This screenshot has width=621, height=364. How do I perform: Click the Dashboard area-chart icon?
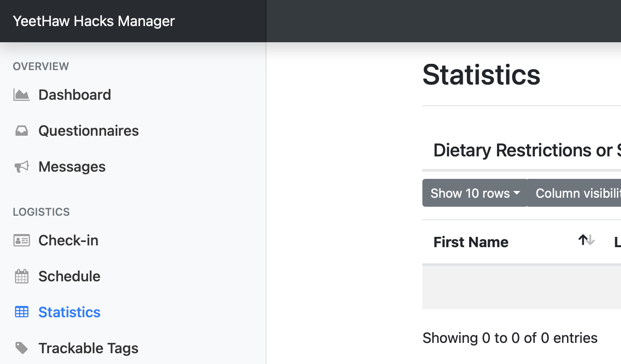[22, 95]
